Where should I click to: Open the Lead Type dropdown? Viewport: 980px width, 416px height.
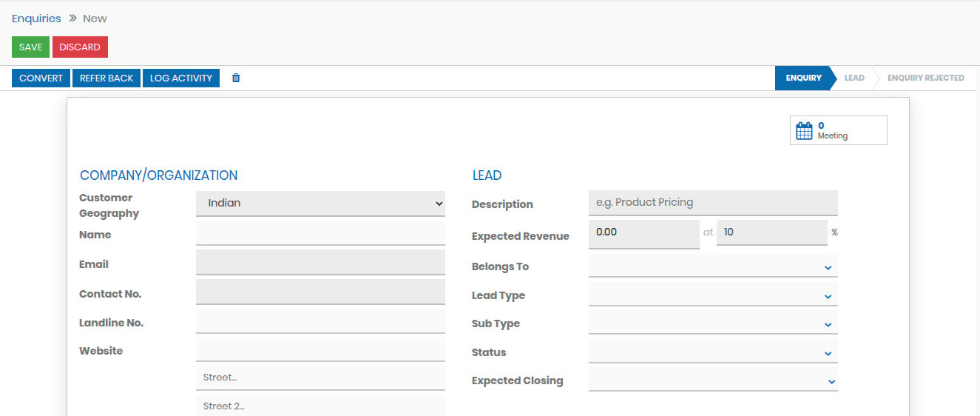pyautogui.click(x=713, y=295)
